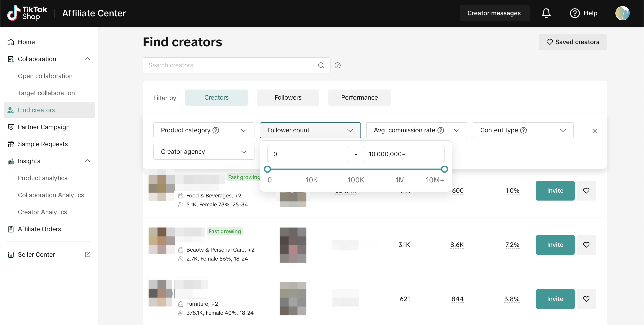The image size is (644, 325).
Task: Toggle heart for the Furniture creator
Action: click(x=586, y=299)
